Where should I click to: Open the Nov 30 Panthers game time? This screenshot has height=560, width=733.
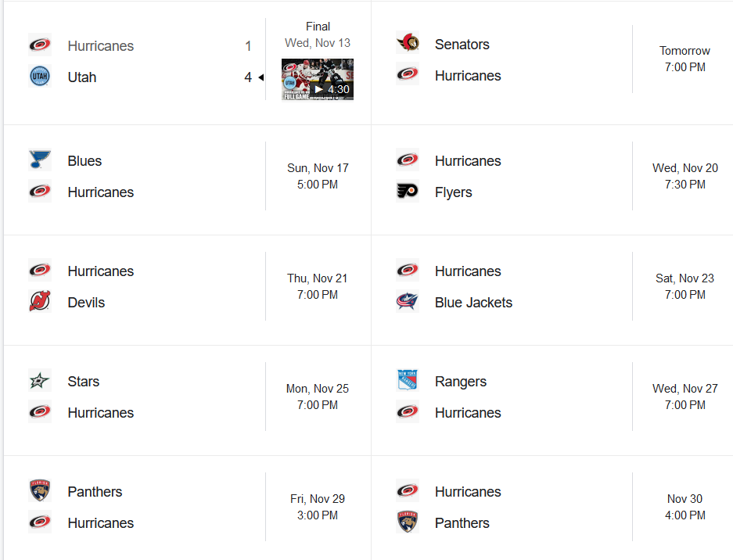coord(684,507)
